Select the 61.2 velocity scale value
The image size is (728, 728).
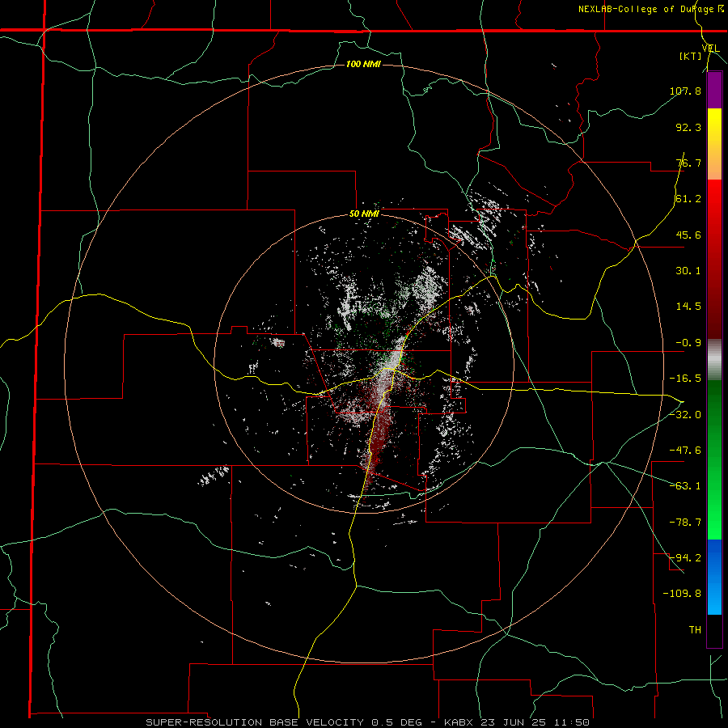(x=688, y=199)
